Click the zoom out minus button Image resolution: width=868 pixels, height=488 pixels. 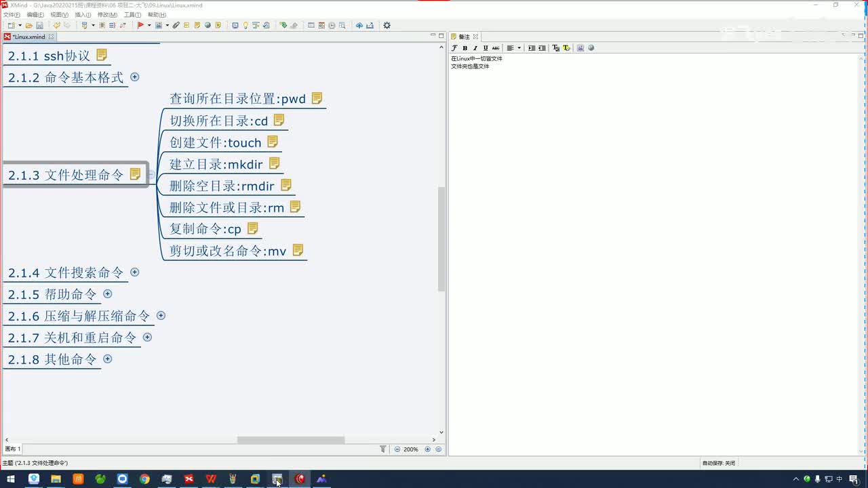tap(397, 449)
